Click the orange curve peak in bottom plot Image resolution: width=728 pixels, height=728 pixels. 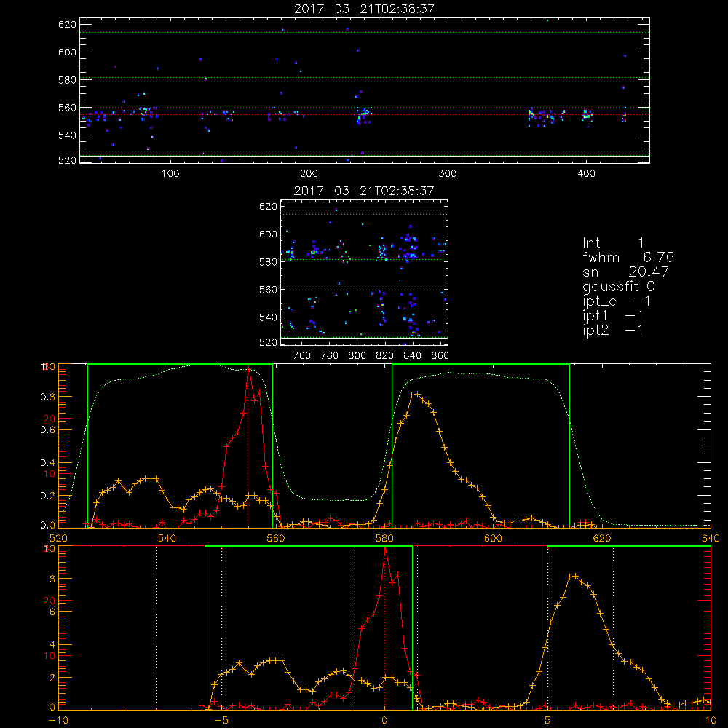pyautogui.click(x=576, y=576)
